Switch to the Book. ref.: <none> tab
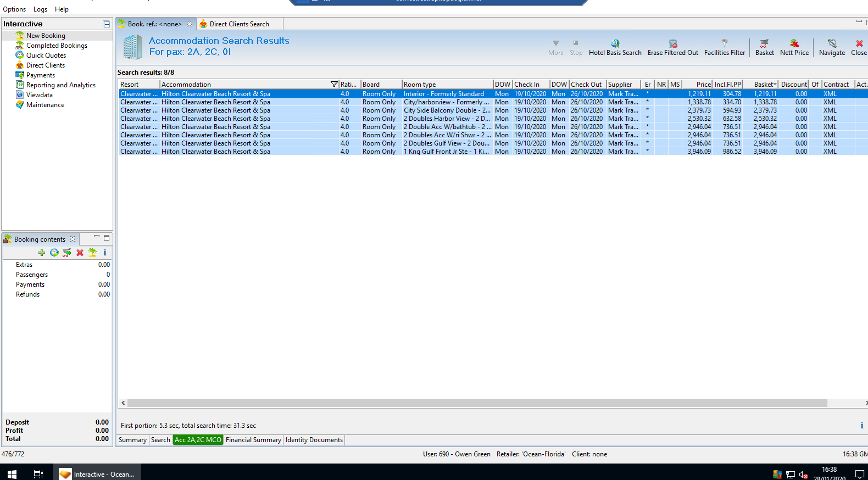 point(154,24)
